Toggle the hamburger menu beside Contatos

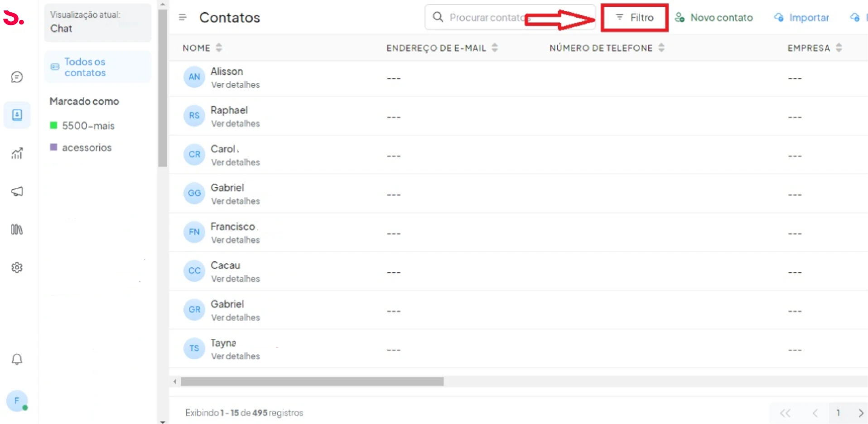point(183,17)
